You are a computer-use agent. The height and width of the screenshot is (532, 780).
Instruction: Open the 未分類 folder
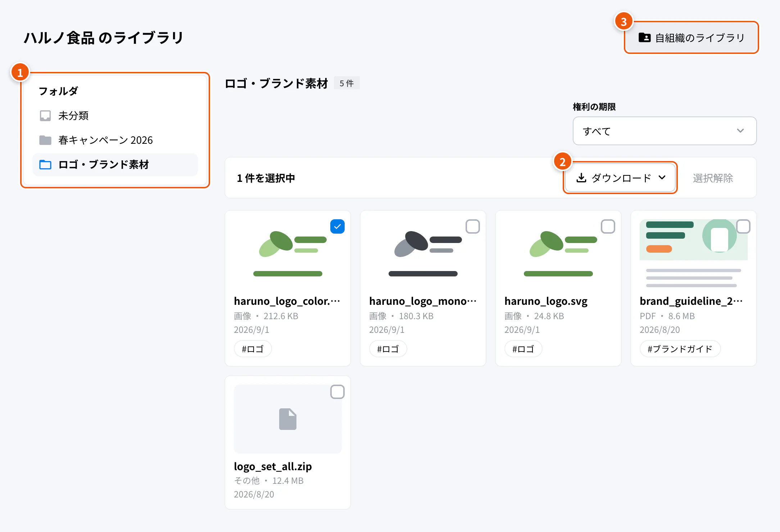click(115, 116)
